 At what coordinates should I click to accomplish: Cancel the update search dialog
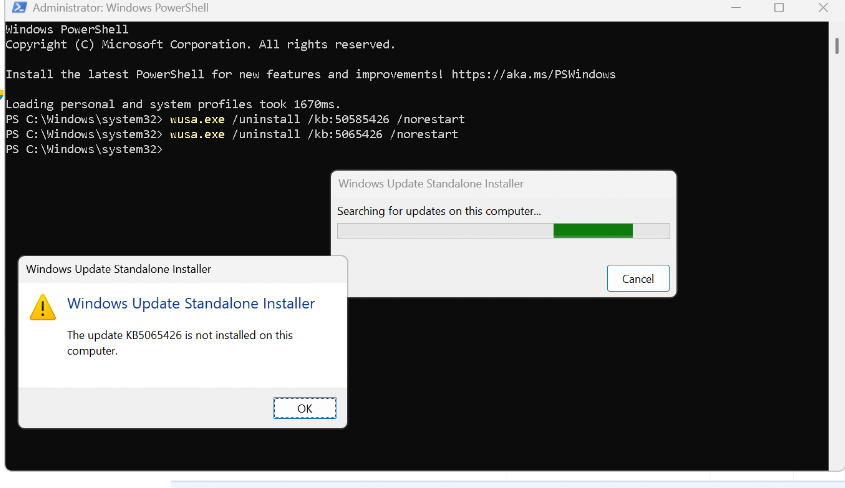pyautogui.click(x=638, y=278)
